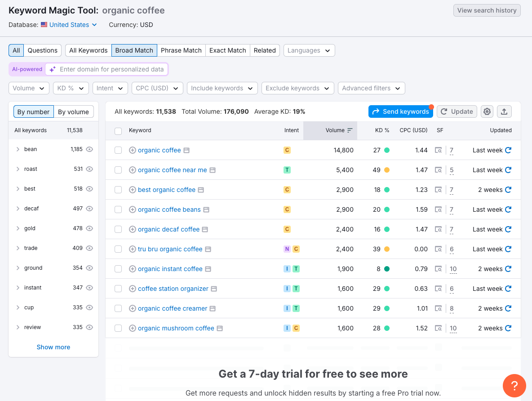Select all keywords with header checkbox

[118, 131]
